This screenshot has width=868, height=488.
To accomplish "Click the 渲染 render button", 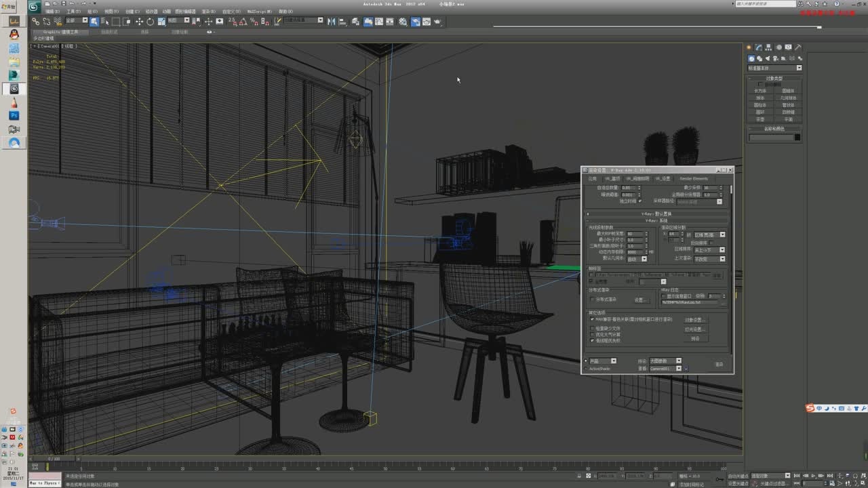I will click(x=719, y=365).
